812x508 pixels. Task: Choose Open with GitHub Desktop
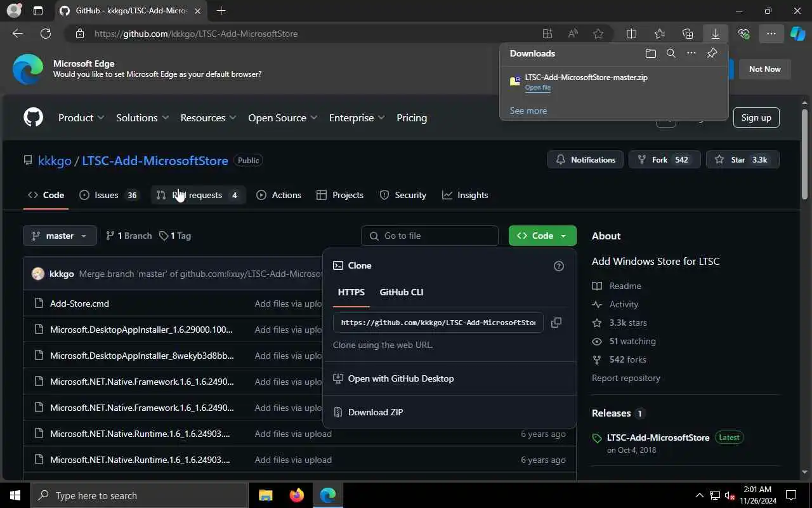[401, 378]
